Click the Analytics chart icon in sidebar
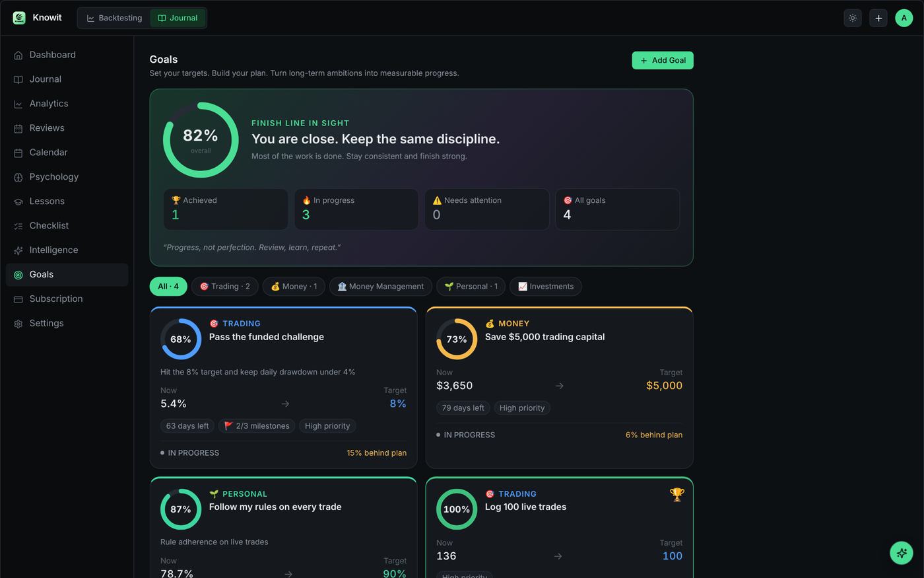The image size is (924, 578). (18, 104)
